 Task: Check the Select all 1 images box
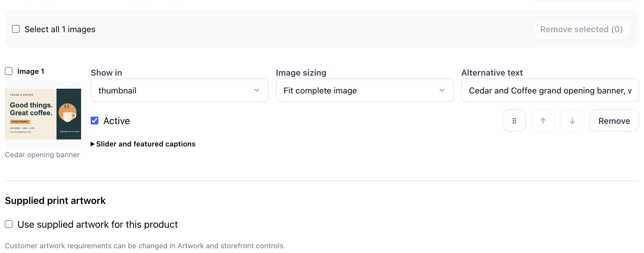[16, 29]
